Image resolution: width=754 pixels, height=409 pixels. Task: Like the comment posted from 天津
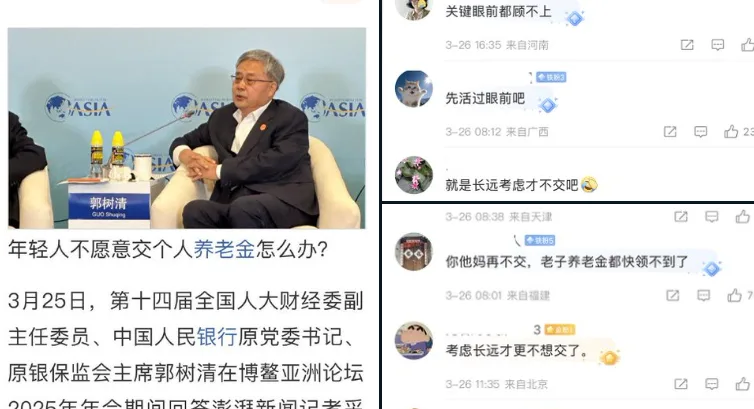742,216
